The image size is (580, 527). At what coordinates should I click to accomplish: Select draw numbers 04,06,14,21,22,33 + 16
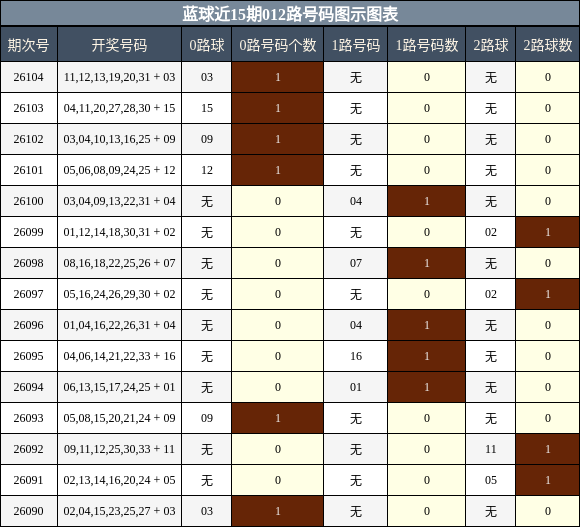[119, 356]
